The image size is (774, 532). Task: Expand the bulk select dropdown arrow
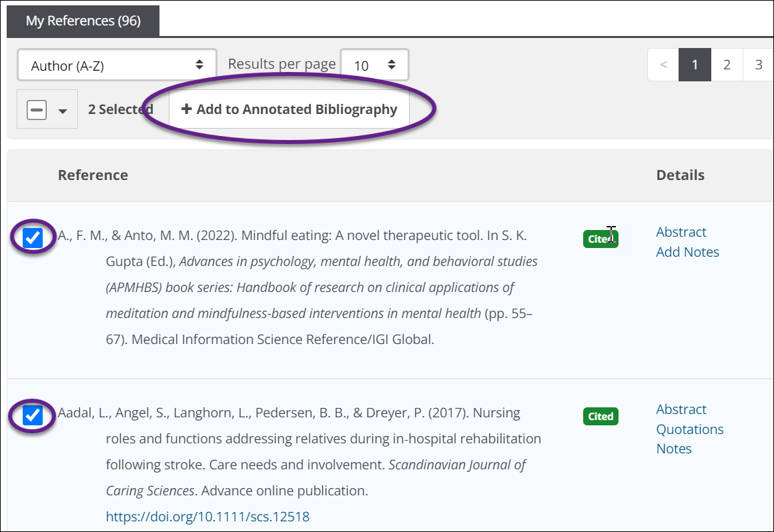[x=63, y=111]
